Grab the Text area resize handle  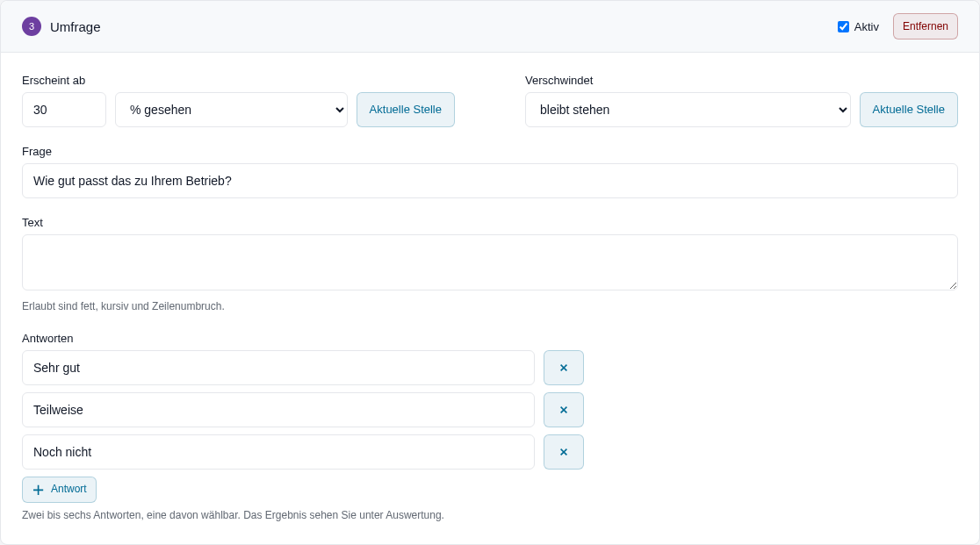point(953,285)
